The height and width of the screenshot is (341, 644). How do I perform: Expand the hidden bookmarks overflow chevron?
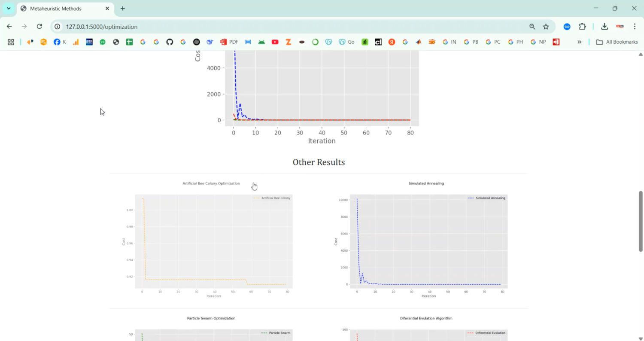click(579, 42)
